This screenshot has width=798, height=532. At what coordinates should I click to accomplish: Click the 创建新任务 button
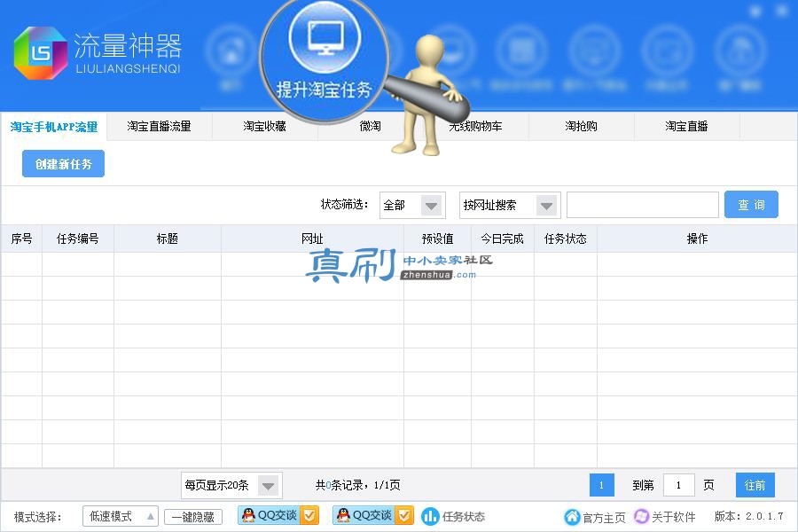coord(63,163)
